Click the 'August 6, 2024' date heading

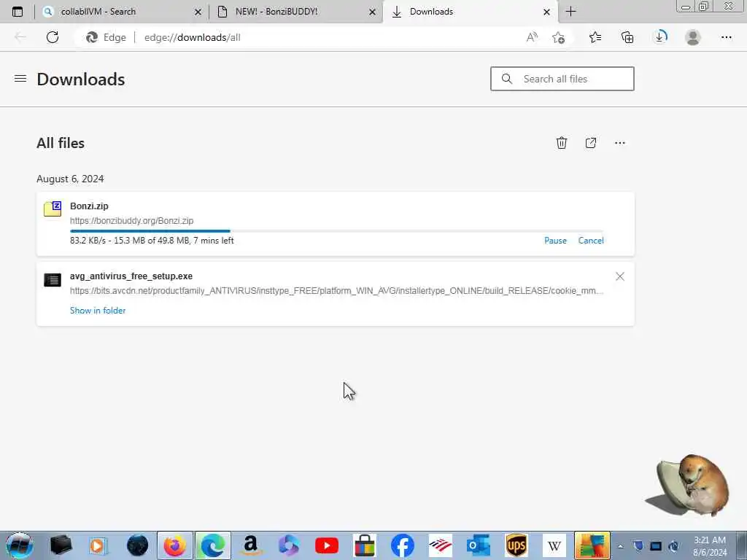click(70, 179)
